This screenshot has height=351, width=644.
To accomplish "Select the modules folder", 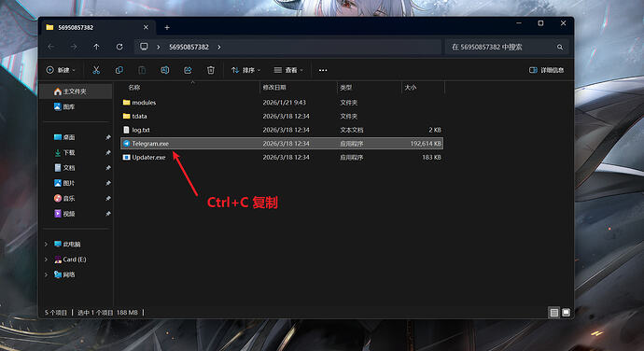I will 282,103.
